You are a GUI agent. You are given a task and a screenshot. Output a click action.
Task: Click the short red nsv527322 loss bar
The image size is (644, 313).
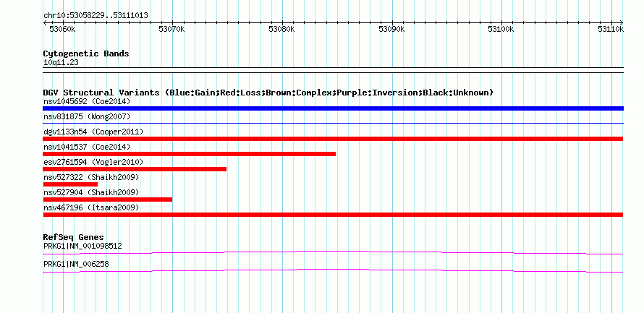70,184
